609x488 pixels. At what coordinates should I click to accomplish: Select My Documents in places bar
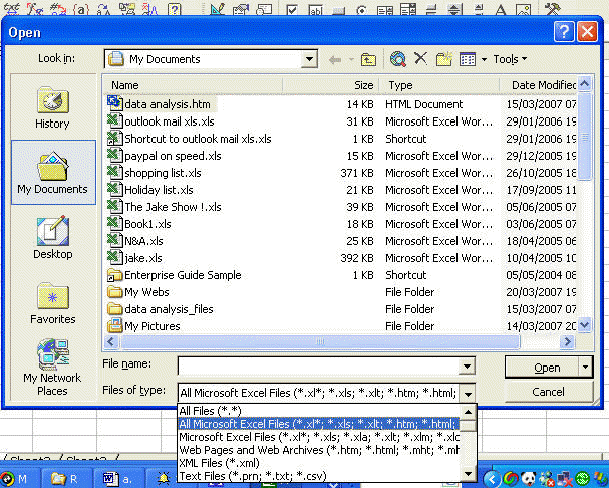coord(53,172)
